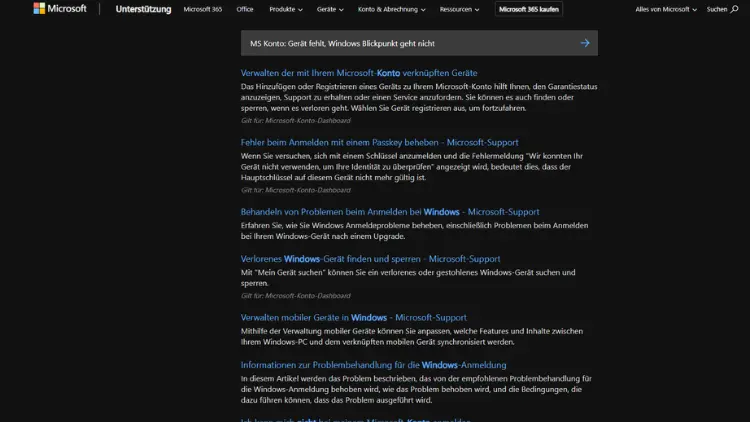The height and width of the screenshot is (422, 750).
Task: Click description starting 'Das Hinzufügen oder Registrieren'
Action: tap(419, 97)
